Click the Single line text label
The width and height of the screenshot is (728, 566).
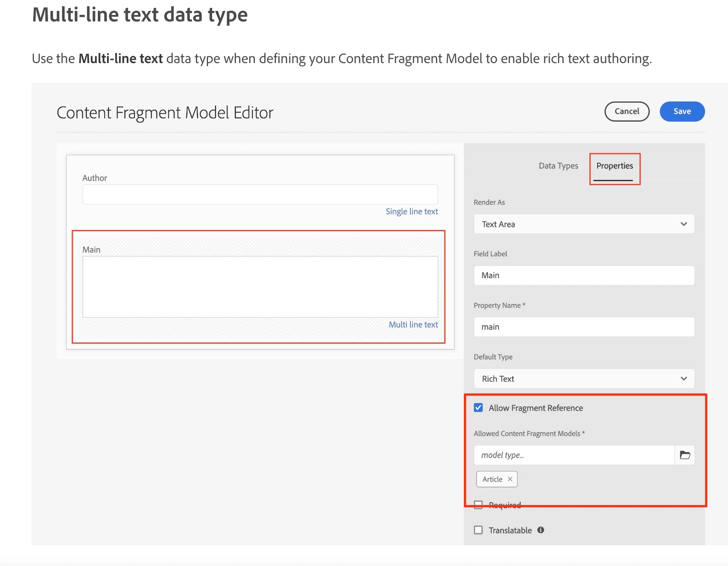tap(412, 211)
